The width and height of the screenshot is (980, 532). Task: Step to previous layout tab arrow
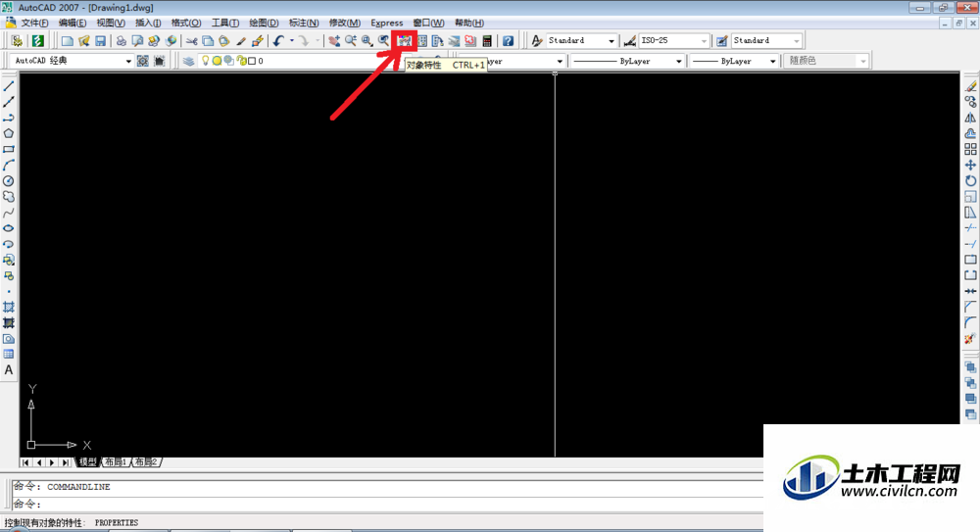[x=39, y=462]
